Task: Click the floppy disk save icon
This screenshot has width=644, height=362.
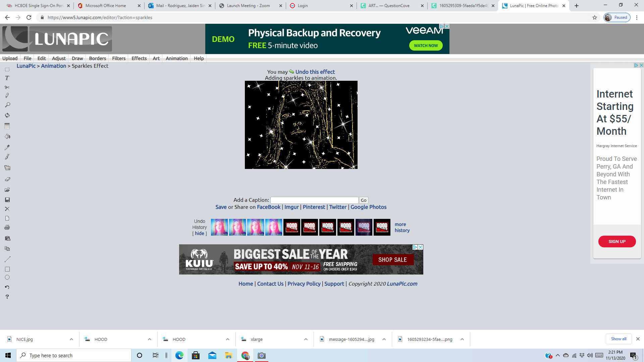Action: click(x=7, y=200)
